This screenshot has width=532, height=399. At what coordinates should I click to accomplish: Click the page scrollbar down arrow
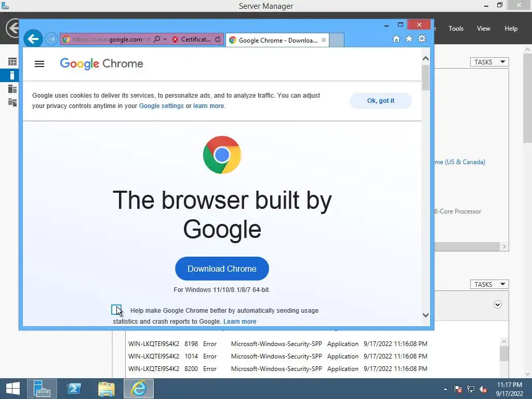(426, 315)
